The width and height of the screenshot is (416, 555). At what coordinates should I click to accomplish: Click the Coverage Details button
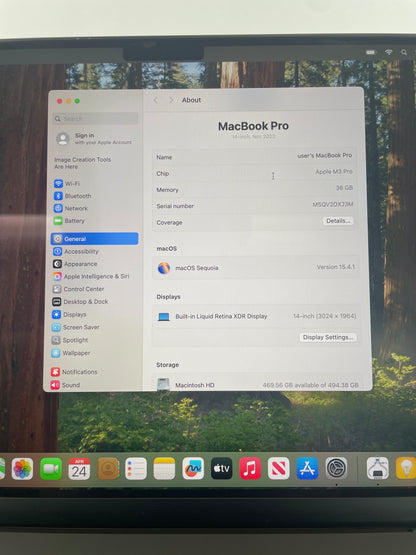pyautogui.click(x=338, y=221)
